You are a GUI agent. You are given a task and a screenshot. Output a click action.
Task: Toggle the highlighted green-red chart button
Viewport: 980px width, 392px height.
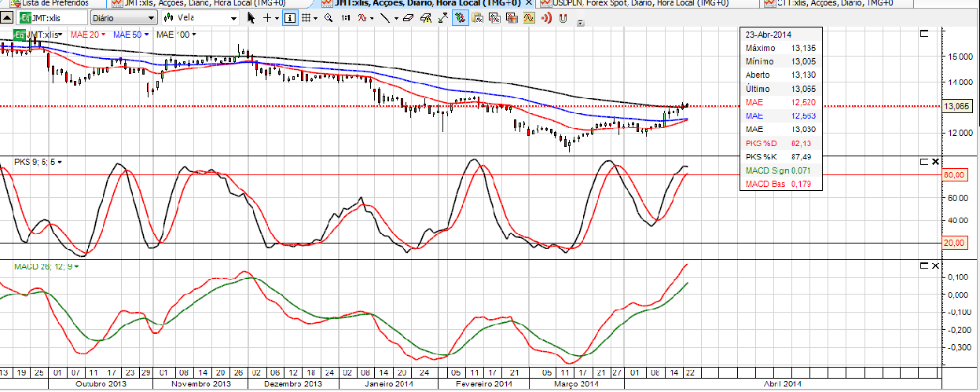460,17
